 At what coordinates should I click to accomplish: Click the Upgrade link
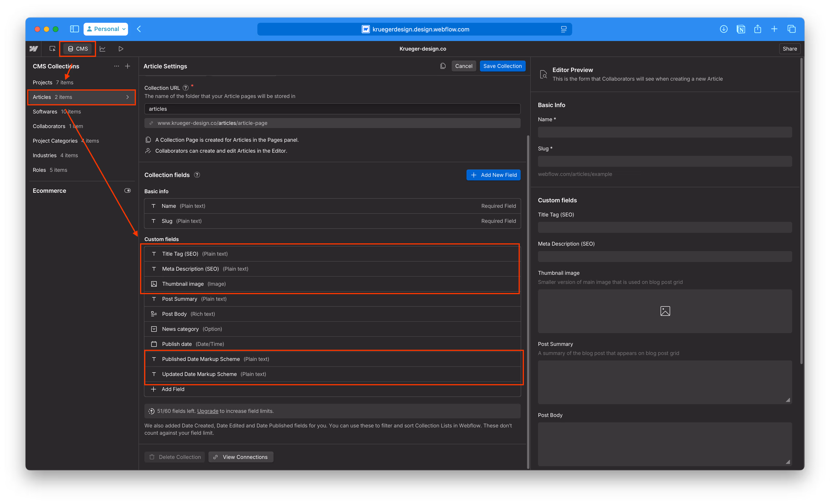coord(207,411)
